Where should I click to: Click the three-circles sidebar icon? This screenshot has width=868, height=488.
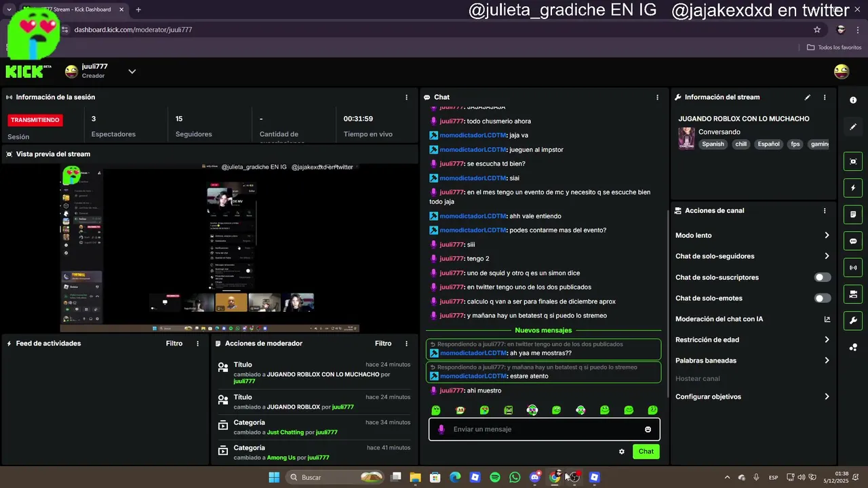(853, 348)
